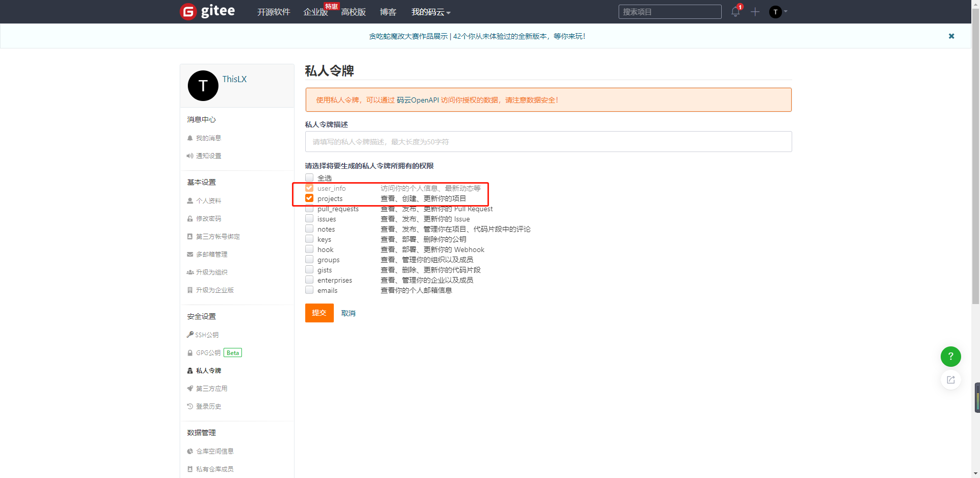The height and width of the screenshot is (478, 980).
Task: Open 第三方帐号绑定 settings
Action: [x=218, y=237]
